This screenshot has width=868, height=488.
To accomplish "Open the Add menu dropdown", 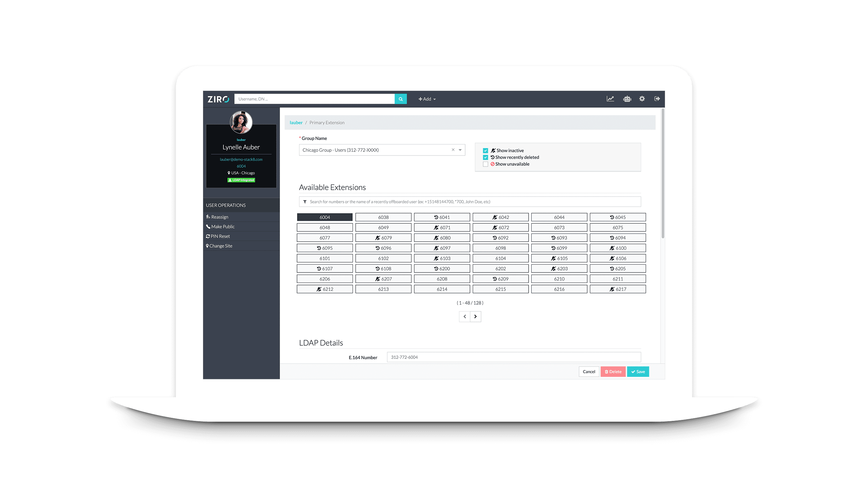I will 426,98.
